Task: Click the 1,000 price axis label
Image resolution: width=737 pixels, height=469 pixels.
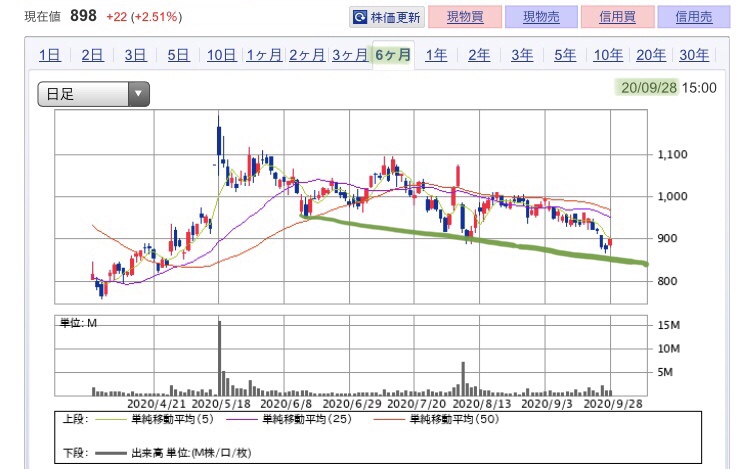Action: pyautogui.click(x=672, y=196)
